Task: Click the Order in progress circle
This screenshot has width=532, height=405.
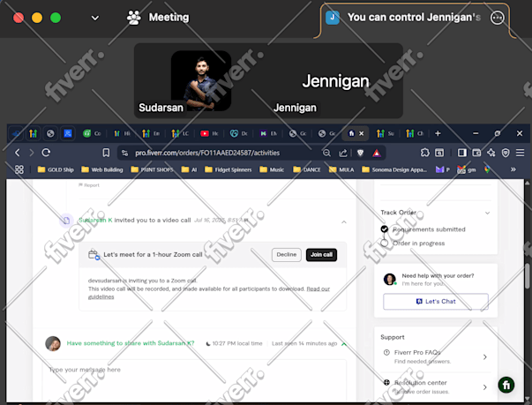Action: pyautogui.click(x=384, y=244)
